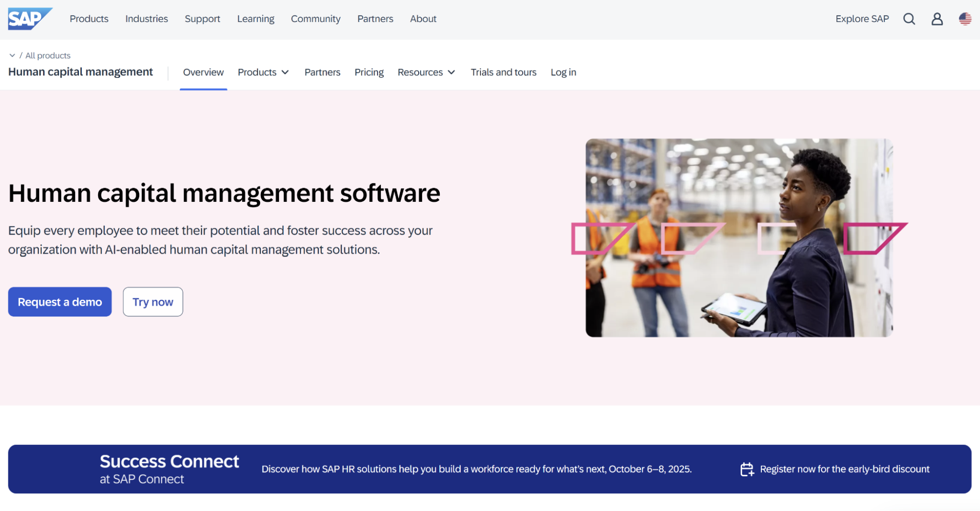
Task: Switch to the Pricing tab
Action: (369, 72)
